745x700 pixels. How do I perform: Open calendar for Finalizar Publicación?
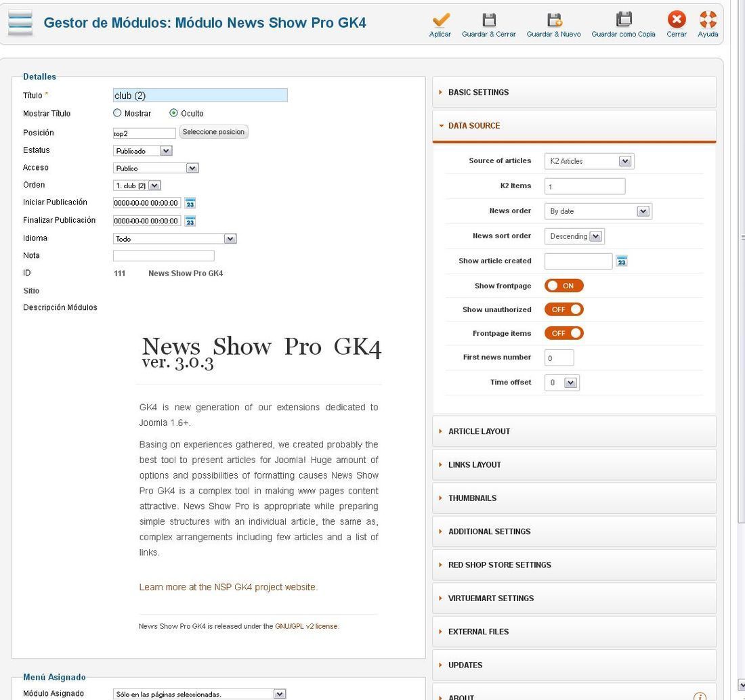pos(190,221)
